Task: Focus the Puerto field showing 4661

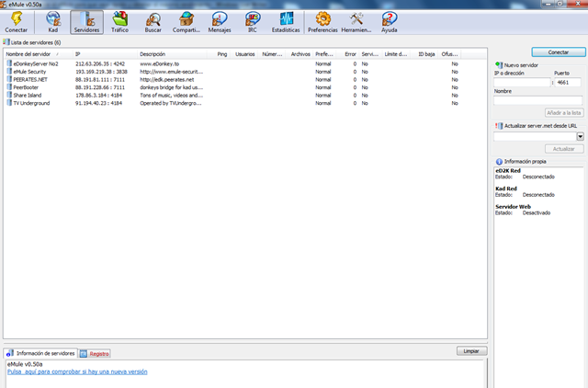Action: [568, 82]
